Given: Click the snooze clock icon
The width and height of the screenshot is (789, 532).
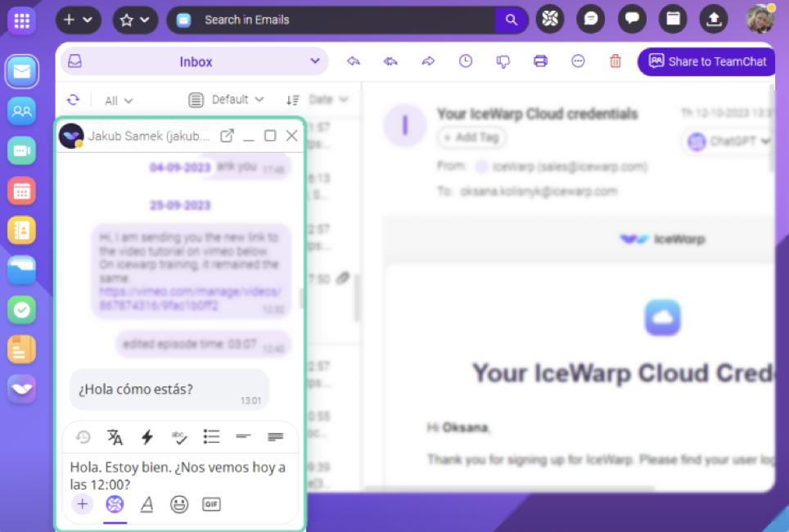Looking at the screenshot, I should (x=466, y=61).
